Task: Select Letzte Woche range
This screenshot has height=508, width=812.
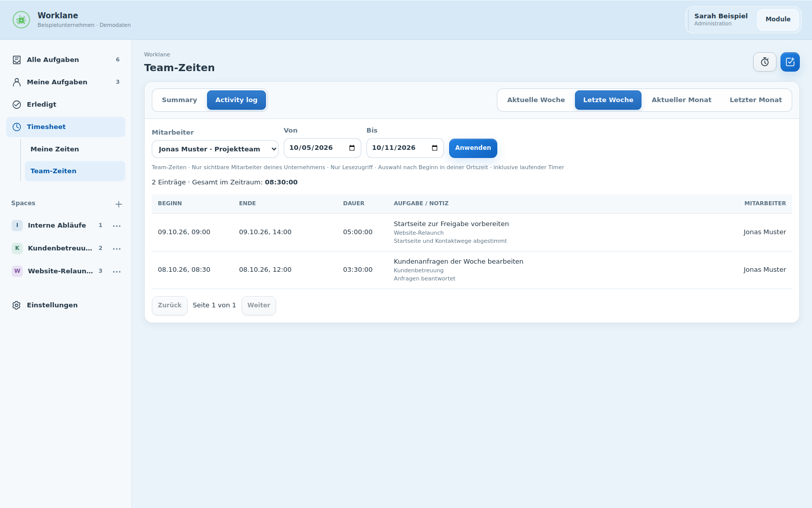Action: click(608, 100)
